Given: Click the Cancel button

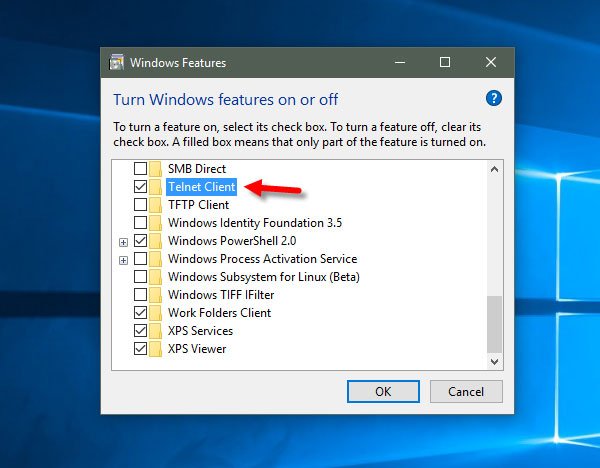Looking at the screenshot, I should (466, 391).
